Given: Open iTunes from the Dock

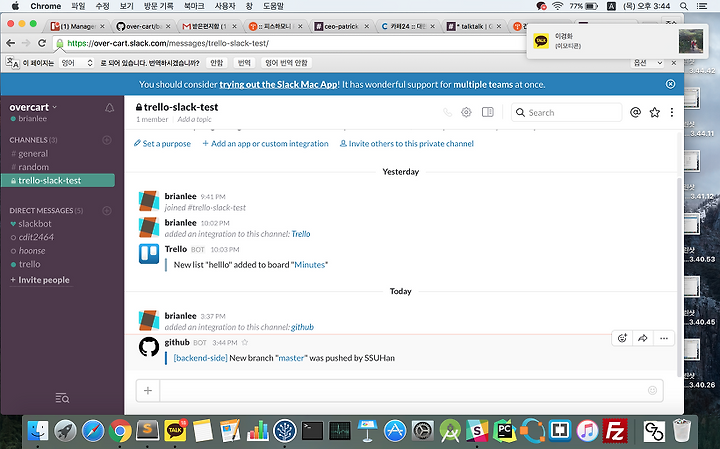Looking at the screenshot, I should (x=587, y=431).
